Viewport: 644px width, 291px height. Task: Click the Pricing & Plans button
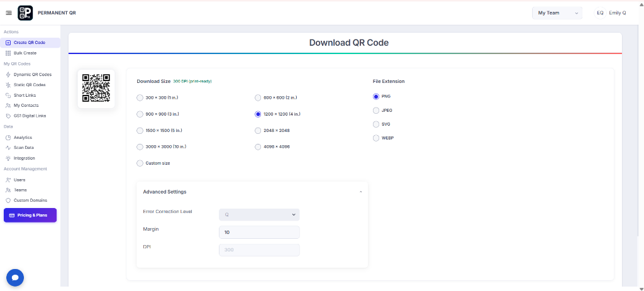[30, 216]
